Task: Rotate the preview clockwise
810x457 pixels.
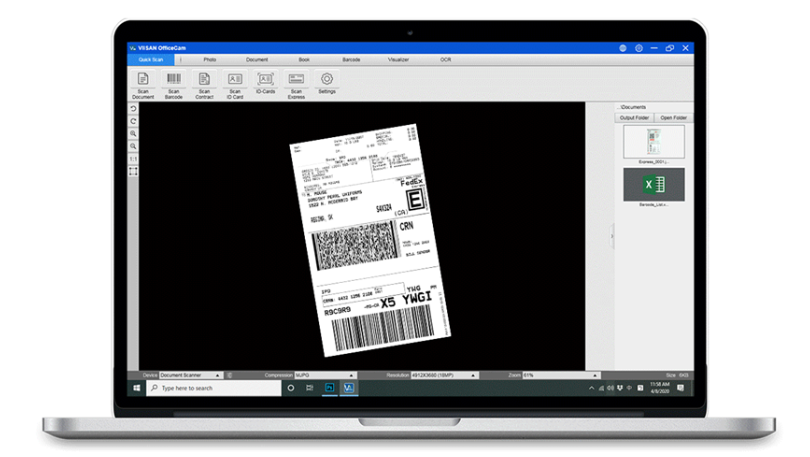Action: click(x=133, y=121)
